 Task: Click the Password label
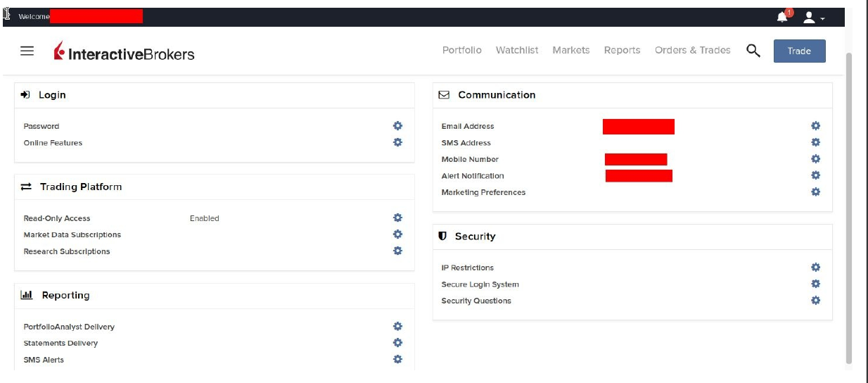click(42, 126)
